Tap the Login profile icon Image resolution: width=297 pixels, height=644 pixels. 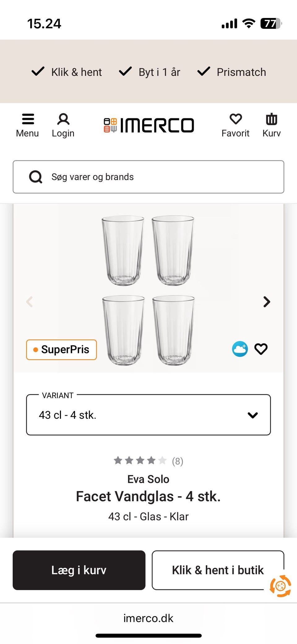(63, 125)
